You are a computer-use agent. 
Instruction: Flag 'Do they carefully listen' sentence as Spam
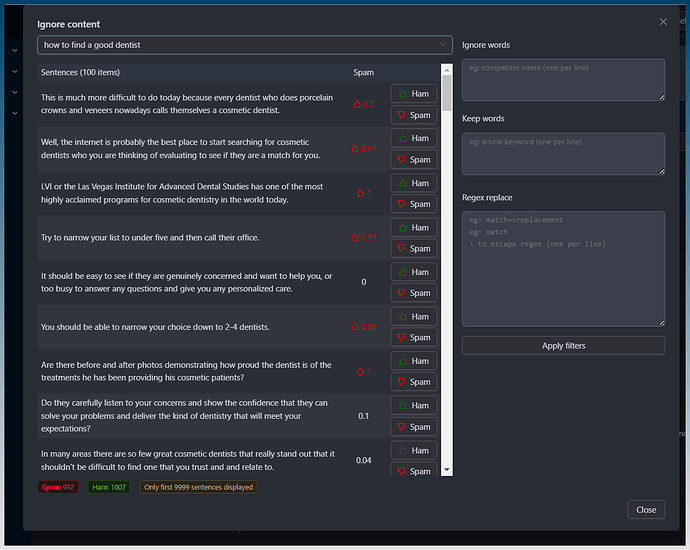(x=413, y=427)
